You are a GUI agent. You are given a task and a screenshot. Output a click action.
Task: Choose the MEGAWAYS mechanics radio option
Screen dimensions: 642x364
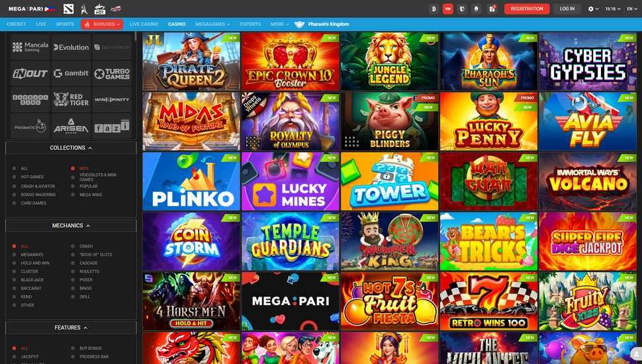pos(15,255)
